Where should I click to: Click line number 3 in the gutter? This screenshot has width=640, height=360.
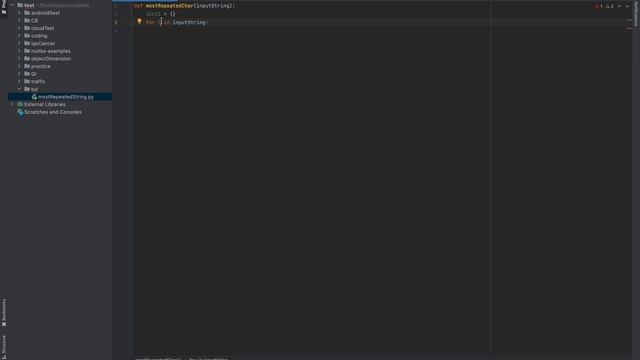point(116,22)
